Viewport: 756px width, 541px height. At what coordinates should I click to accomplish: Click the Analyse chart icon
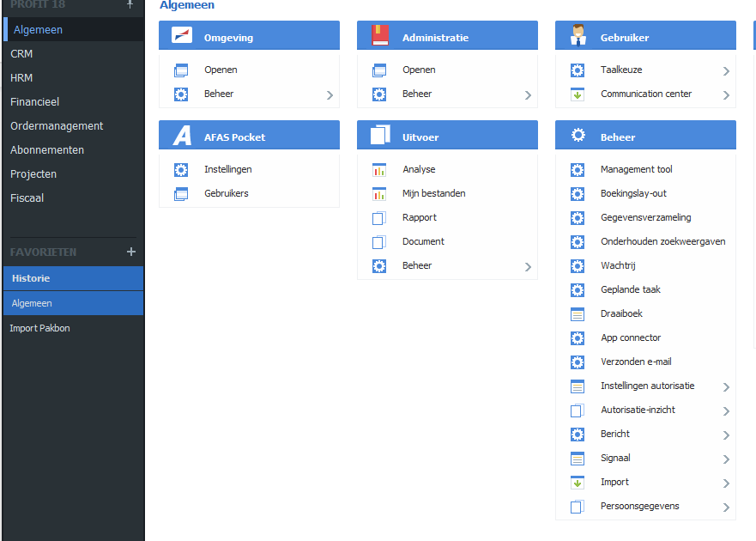(x=379, y=170)
